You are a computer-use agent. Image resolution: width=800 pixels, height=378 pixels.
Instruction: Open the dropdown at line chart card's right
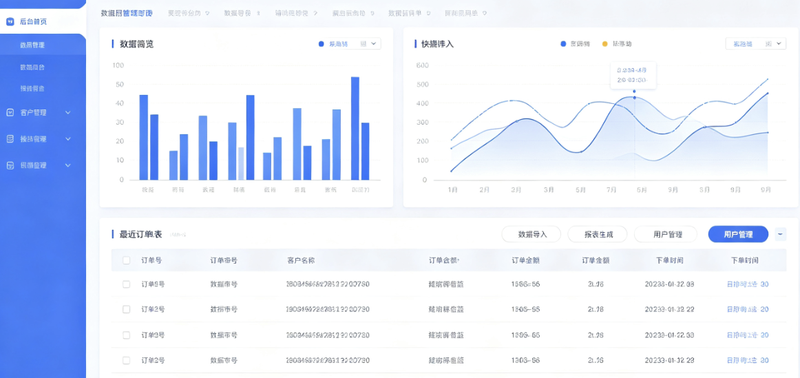pyautogui.click(x=755, y=44)
